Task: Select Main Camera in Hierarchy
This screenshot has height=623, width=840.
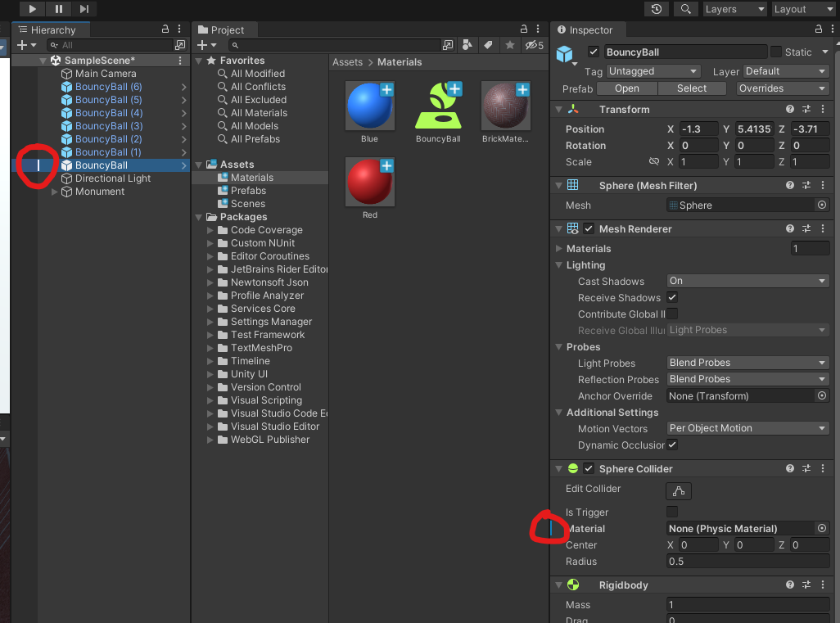Action: [106, 74]
